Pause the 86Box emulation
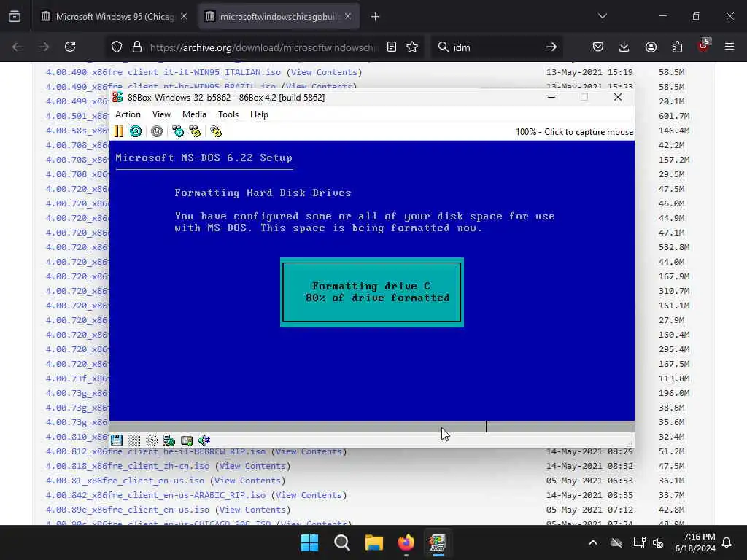747x560 pixels. coord(119,131)
